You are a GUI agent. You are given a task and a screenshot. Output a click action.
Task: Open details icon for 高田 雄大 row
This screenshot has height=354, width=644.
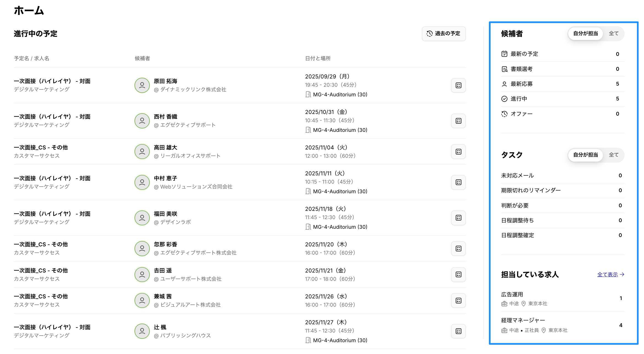[x=458, y=152]
